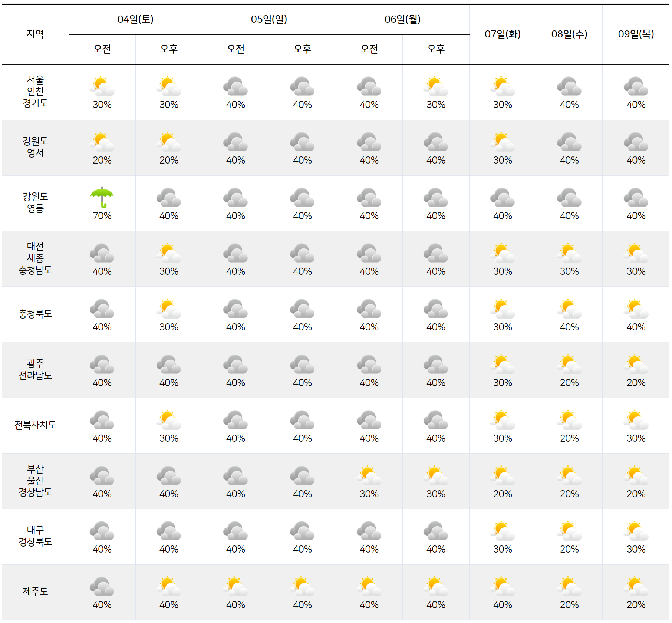The height and width of the screenshot is (623, 672).
Task: Click 40% value for 제주도 07일
Action: 503,605
